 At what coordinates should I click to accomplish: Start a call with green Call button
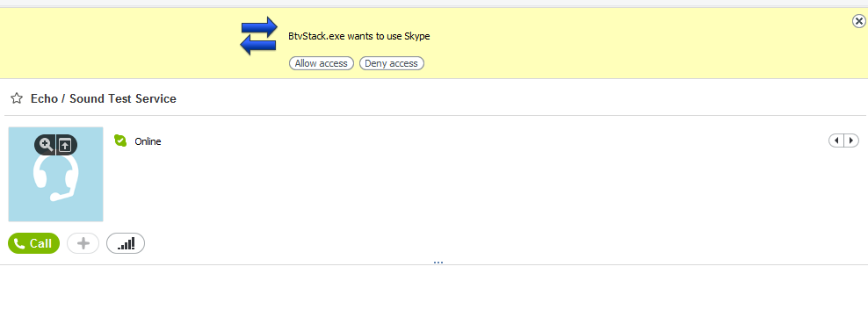(x=33, y=243)
